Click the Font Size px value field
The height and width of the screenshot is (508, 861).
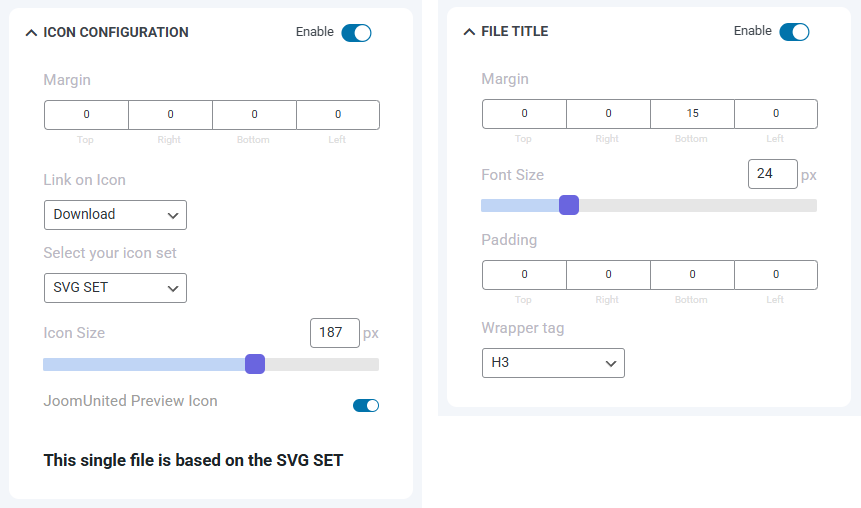pyautogui.click(x=772, y=174)
